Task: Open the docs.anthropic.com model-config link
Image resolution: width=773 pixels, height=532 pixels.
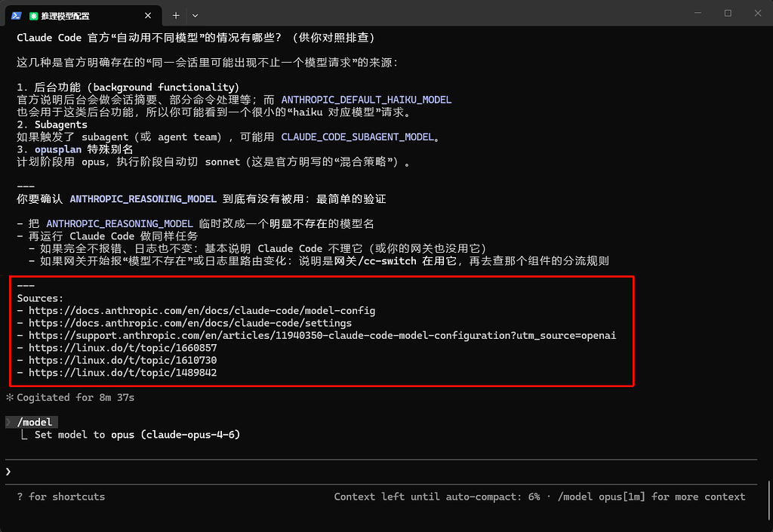Action: (x=202, y=311)
